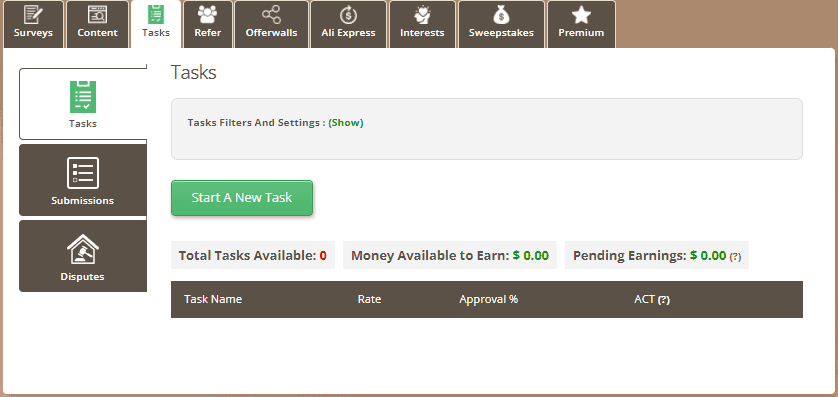Viewport: 838px width, 397px height.
Task: Click the Surveys pencil-and-paper icon
Action: point(34,14)
